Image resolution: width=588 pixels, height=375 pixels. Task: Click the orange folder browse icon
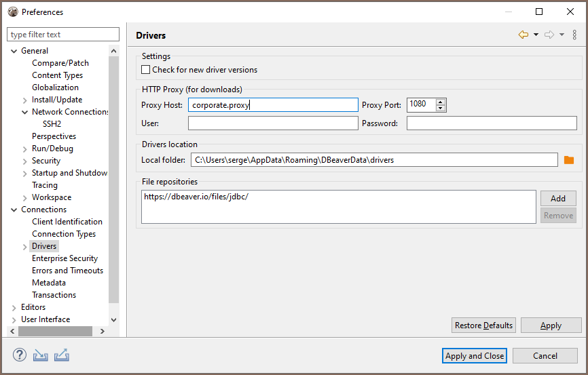point(569,160)
